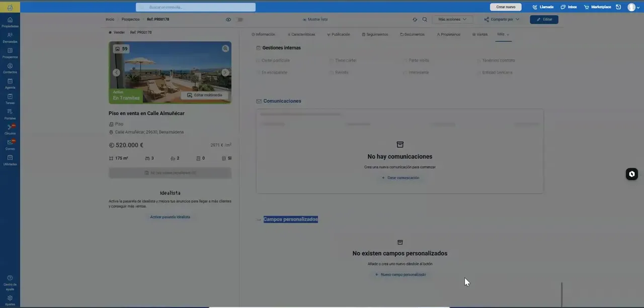Expand the Más acciones dropdown
The width and height of the screenshot is (644, 308).
pos(452,20)
